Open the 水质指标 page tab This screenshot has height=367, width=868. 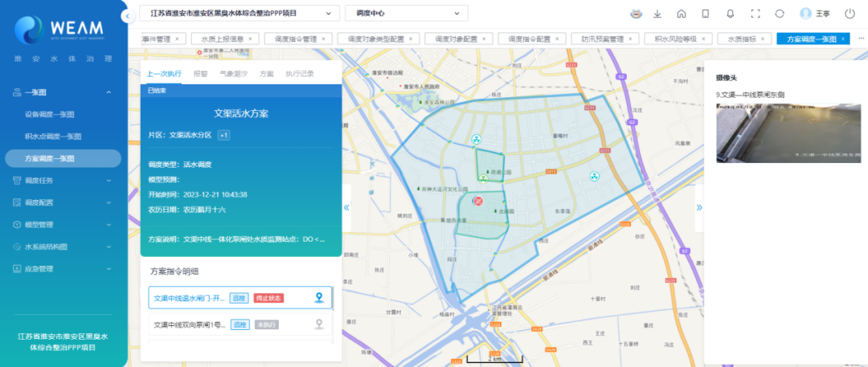[740, 39]
